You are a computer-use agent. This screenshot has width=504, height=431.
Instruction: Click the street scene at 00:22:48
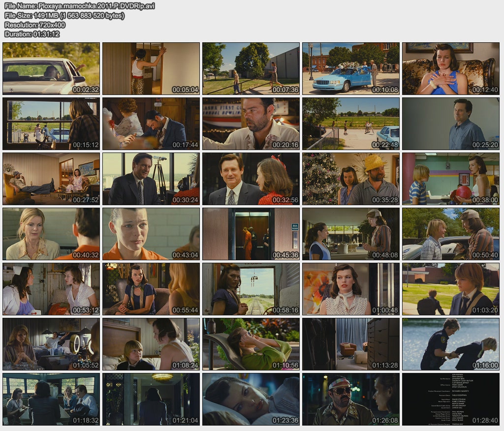click(351, 123)
